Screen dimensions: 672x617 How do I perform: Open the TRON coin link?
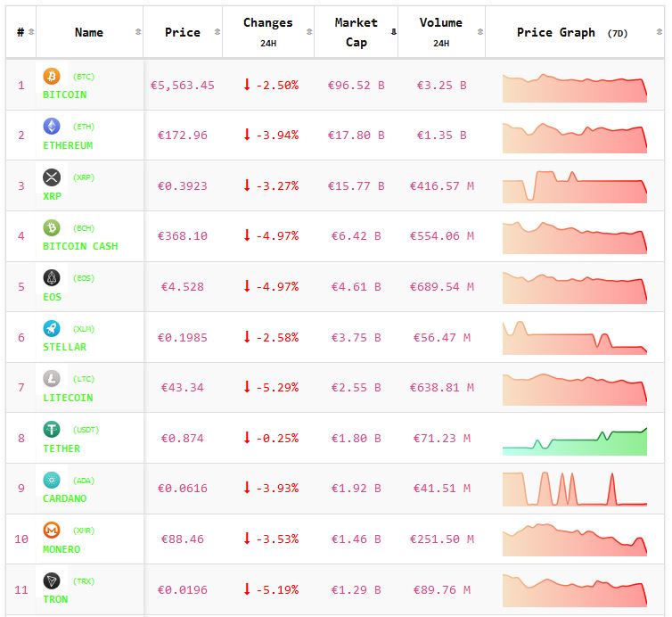coord(55,599)
